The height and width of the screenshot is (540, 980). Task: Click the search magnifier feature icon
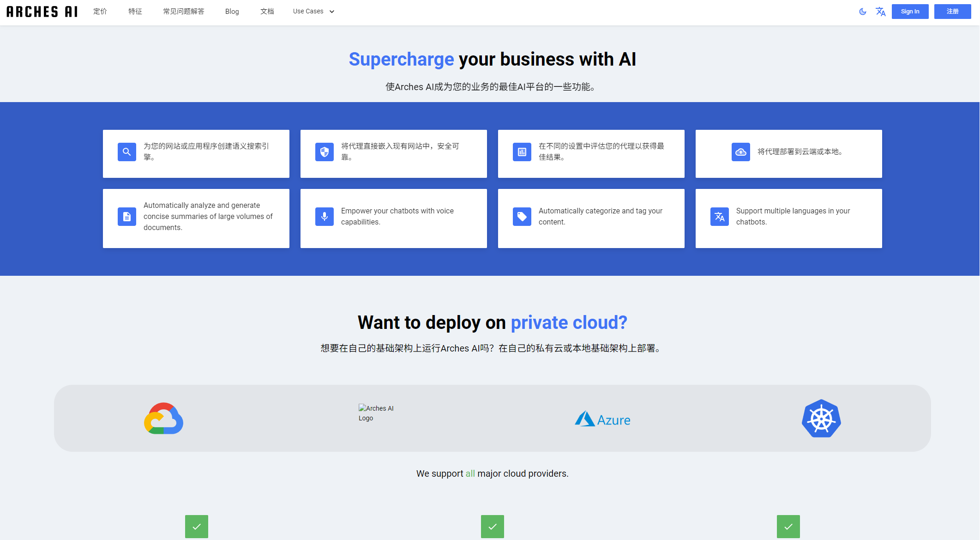(126, 152)
